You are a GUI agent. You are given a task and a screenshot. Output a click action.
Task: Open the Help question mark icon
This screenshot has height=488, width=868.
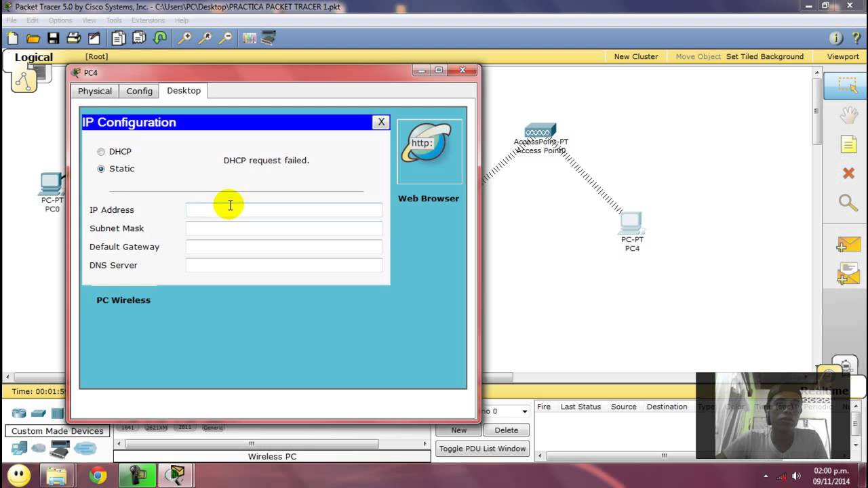tap(856, 39)
